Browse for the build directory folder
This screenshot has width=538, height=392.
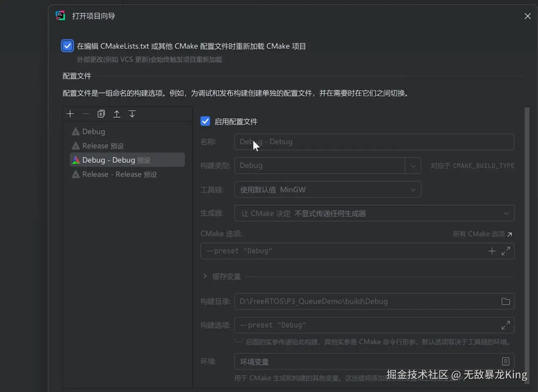[506, 301]
